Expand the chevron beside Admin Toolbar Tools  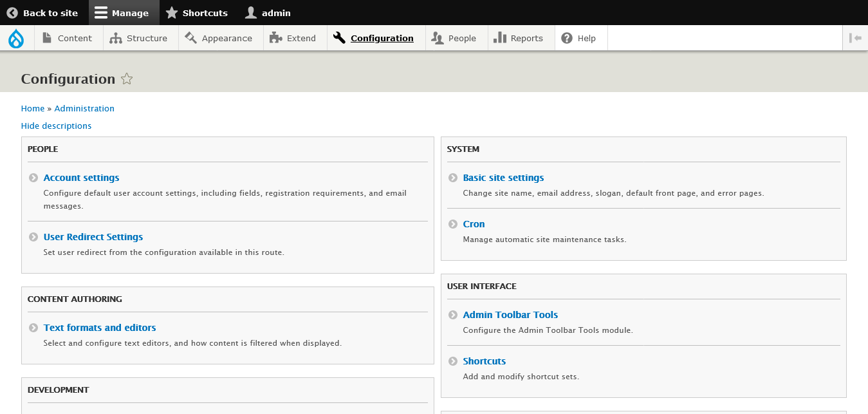coord(452,314)
